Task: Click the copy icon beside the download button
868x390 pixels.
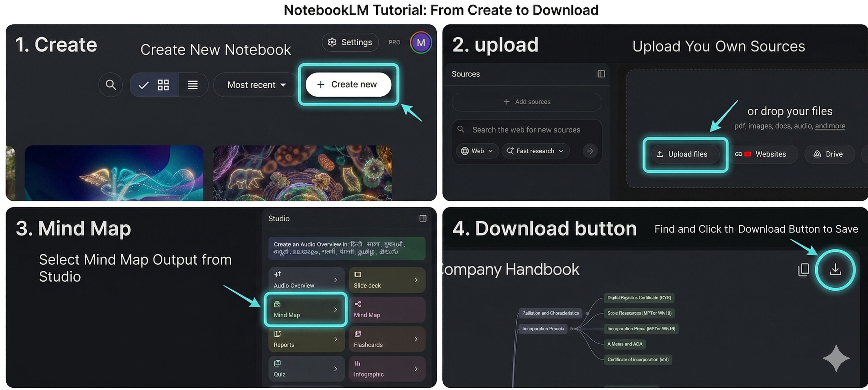Action: pyautogui.click(x=804, y=269)
